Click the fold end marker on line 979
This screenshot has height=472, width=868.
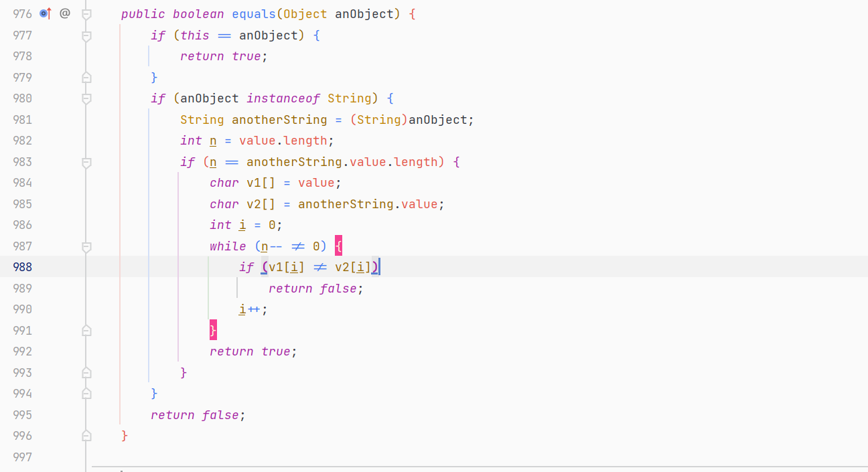[x=86, y=78]
